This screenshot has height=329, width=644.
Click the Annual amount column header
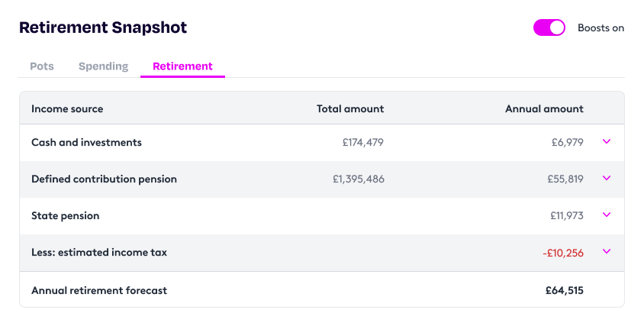tap(544, 109)
